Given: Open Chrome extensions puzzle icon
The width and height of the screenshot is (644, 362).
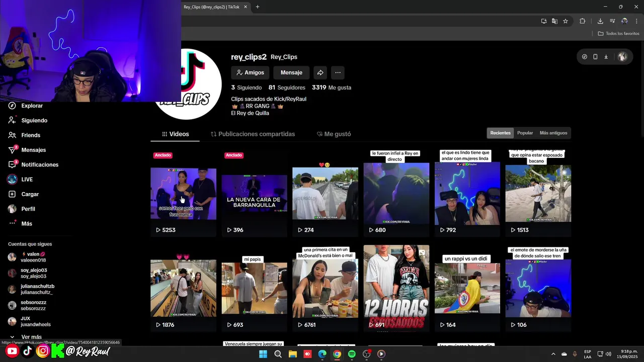Looking at the screenshot, I should (583, 21).
